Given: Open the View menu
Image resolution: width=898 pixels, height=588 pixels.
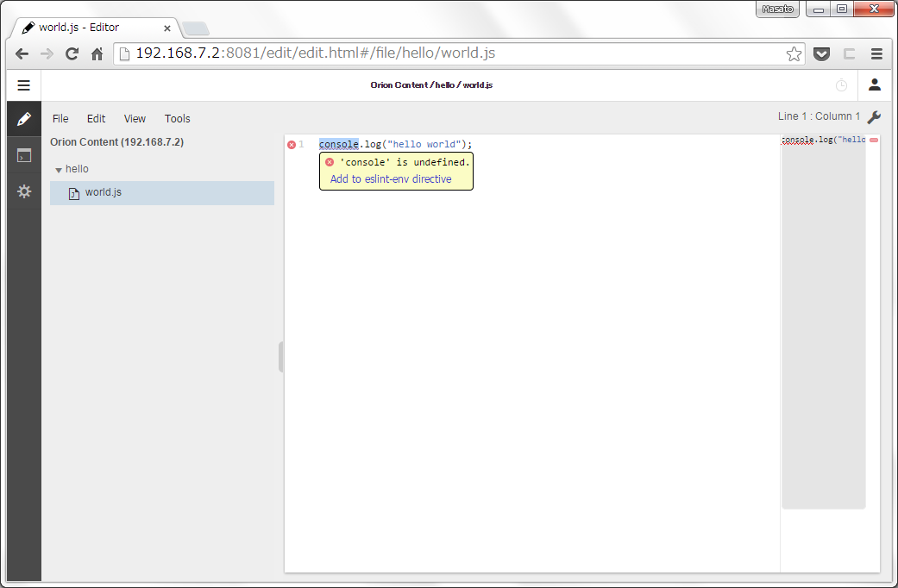Looking at the screenshot, I should tap(135, 118).
